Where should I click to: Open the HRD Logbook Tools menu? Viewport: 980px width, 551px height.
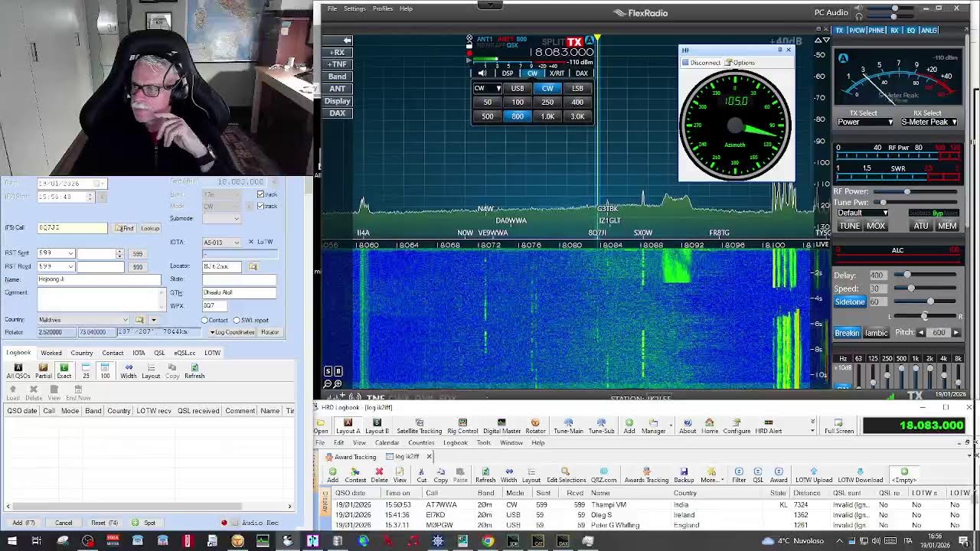(x=484, y=442)
